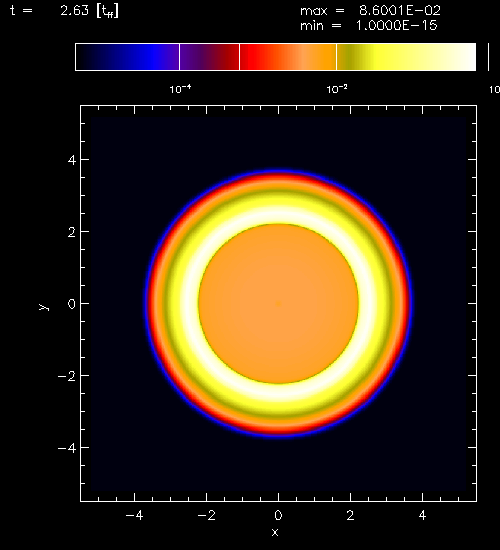Click the x-axis tick label 0

[x=278, y=515]
